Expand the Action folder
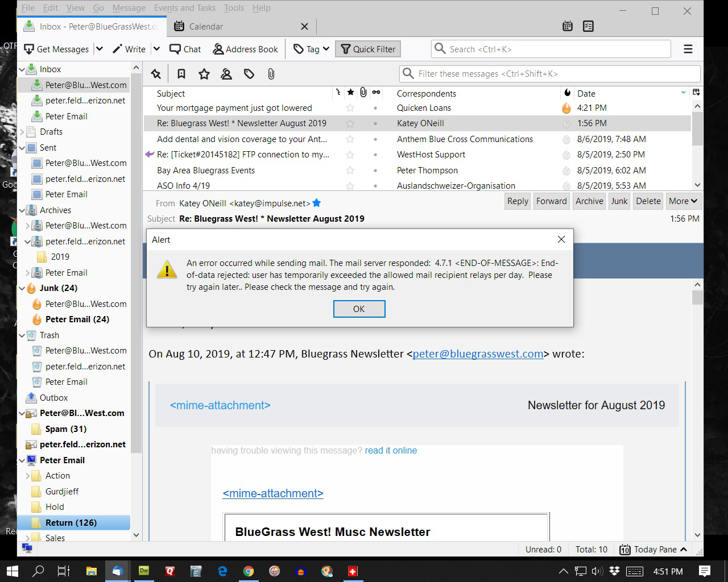The width and height of the screenshot is (728, 582). (28, 476)
